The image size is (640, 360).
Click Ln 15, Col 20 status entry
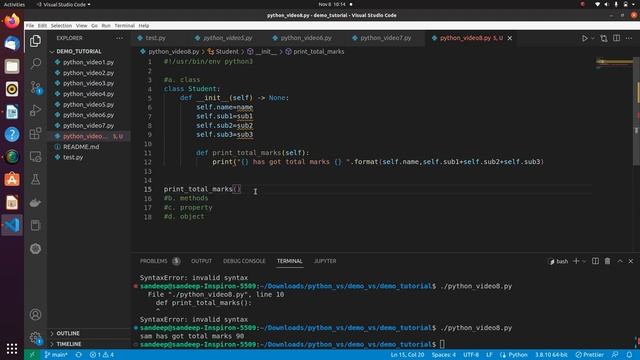click(x=407, y=355)
